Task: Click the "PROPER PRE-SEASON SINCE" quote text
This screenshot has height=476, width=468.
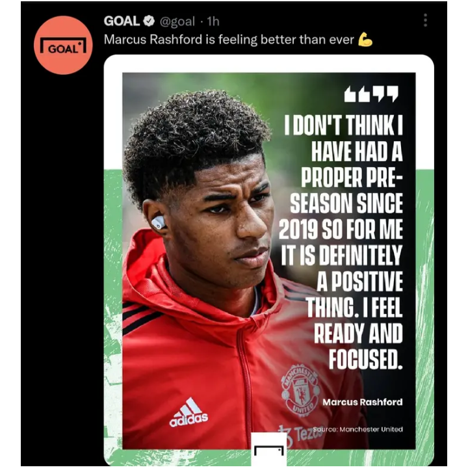Action: [x=346, y=191]
